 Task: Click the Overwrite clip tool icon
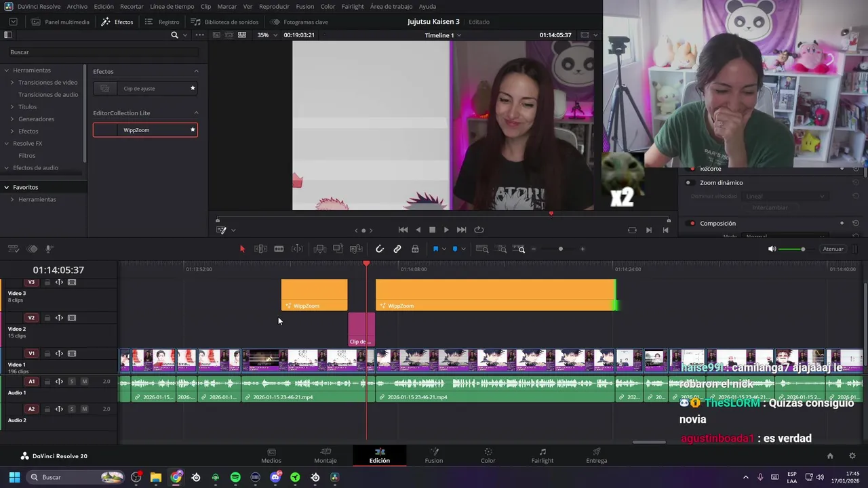338,249
